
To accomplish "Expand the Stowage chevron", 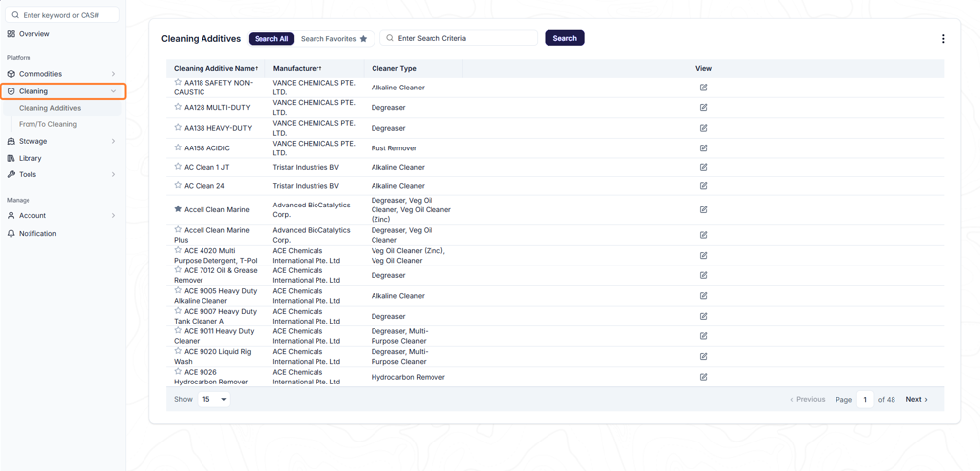I will coord(113,141).
